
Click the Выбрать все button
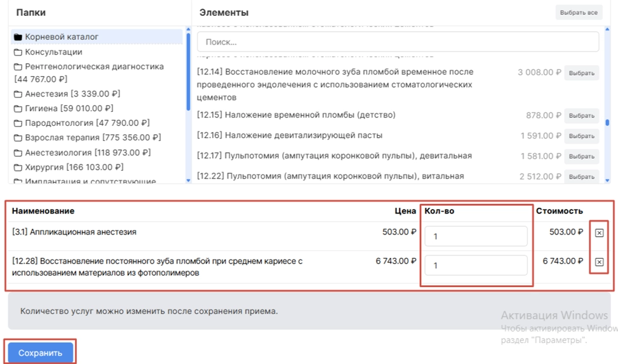click(578, 13)
